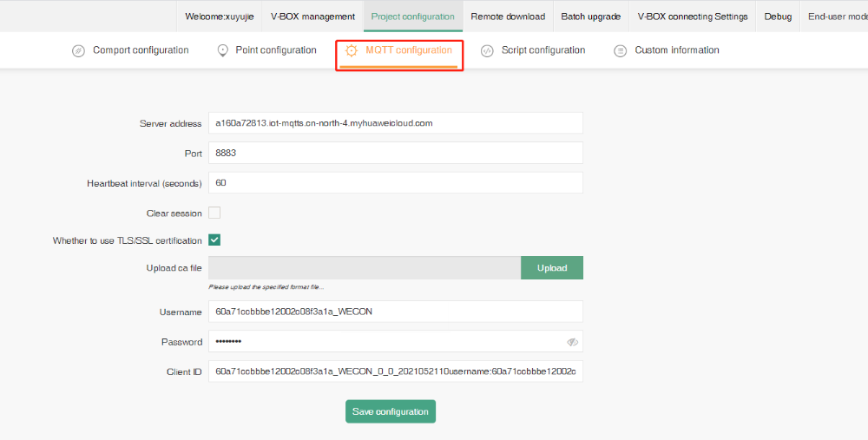
Task: Open the Batch upgrade tab
Action: 590,16
